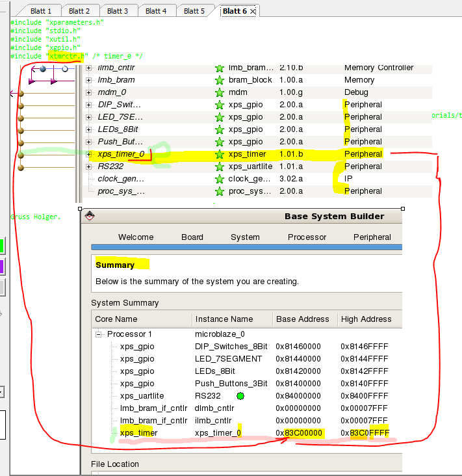This screenshot has height=476, width=462.
Task: Click the star icon next to bram_block
Action: point(220,80)
